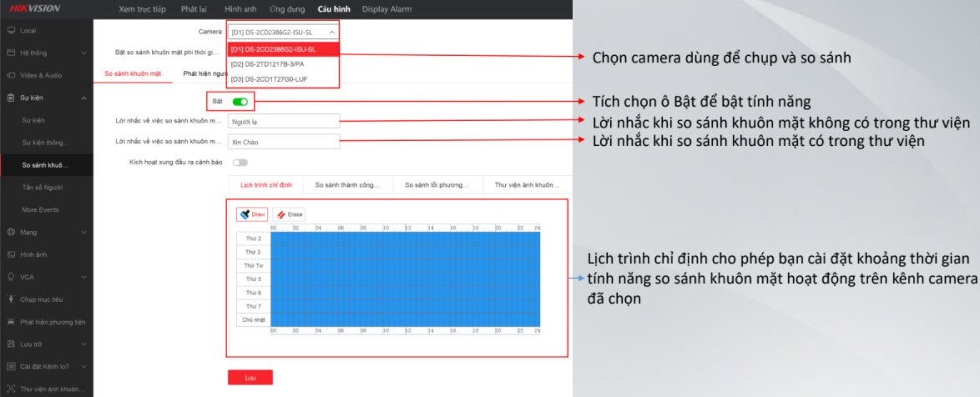Open the Camera dropdown box
This screenshot has height=397, width=980.
(283, 32)
